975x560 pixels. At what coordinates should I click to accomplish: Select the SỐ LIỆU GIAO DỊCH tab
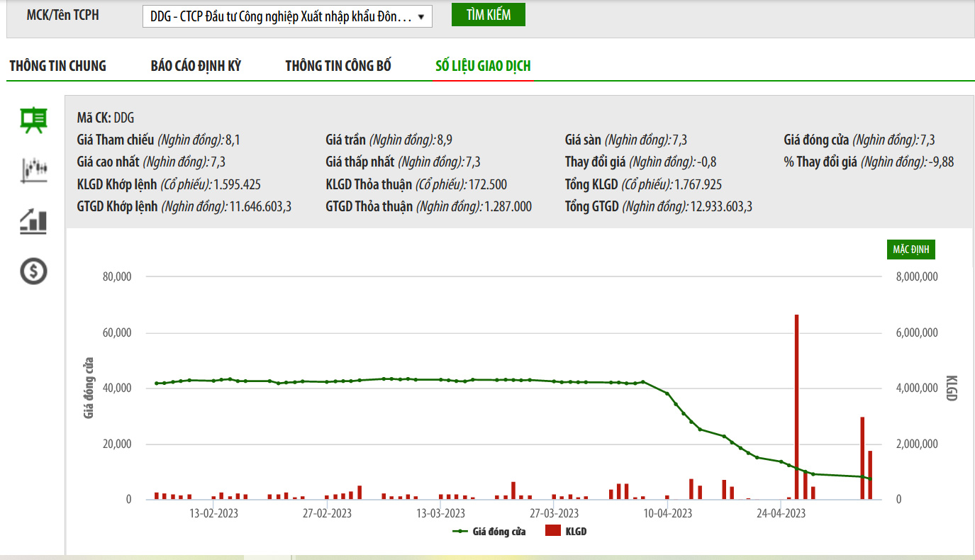pos(483,66)
